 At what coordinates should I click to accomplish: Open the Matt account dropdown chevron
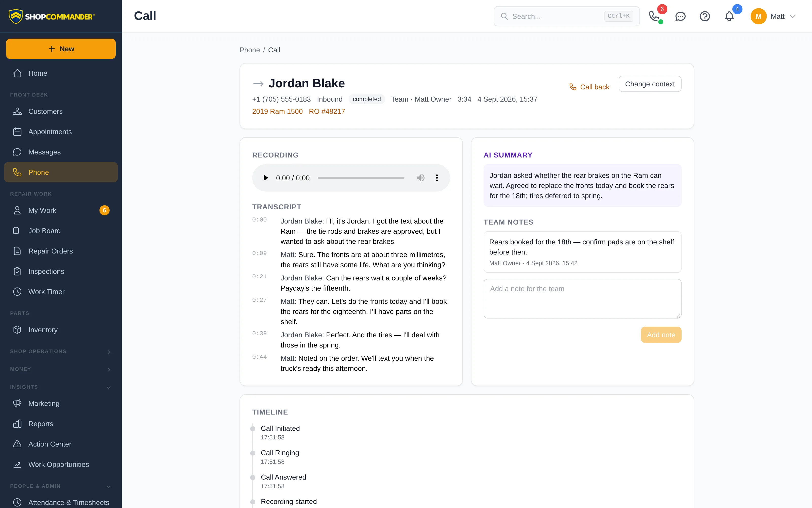[x=792, y=16]
